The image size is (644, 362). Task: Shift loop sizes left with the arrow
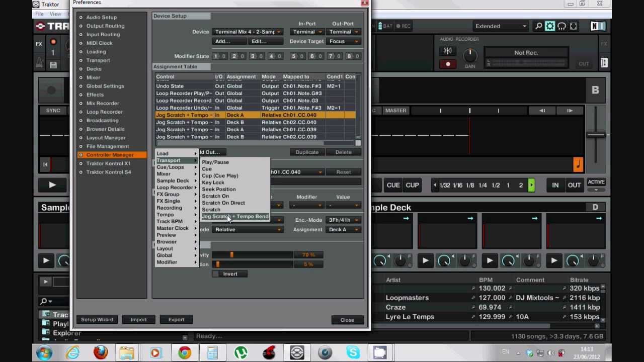coord(435,185)
